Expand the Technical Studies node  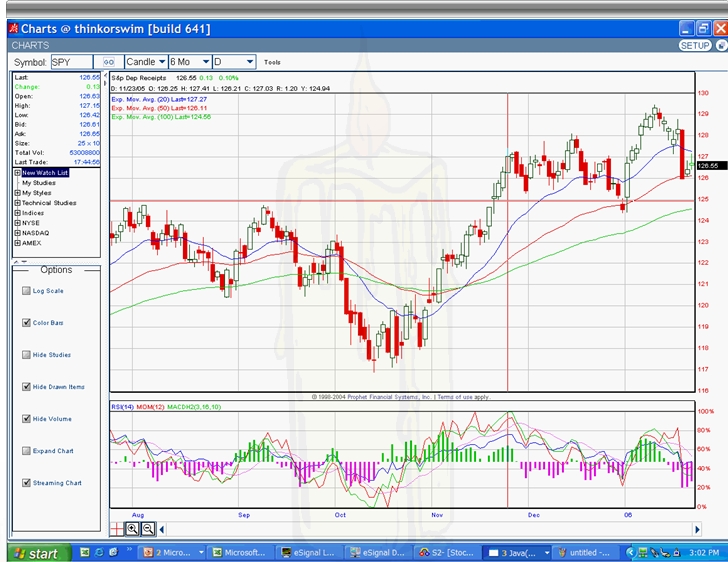(18, 203)
